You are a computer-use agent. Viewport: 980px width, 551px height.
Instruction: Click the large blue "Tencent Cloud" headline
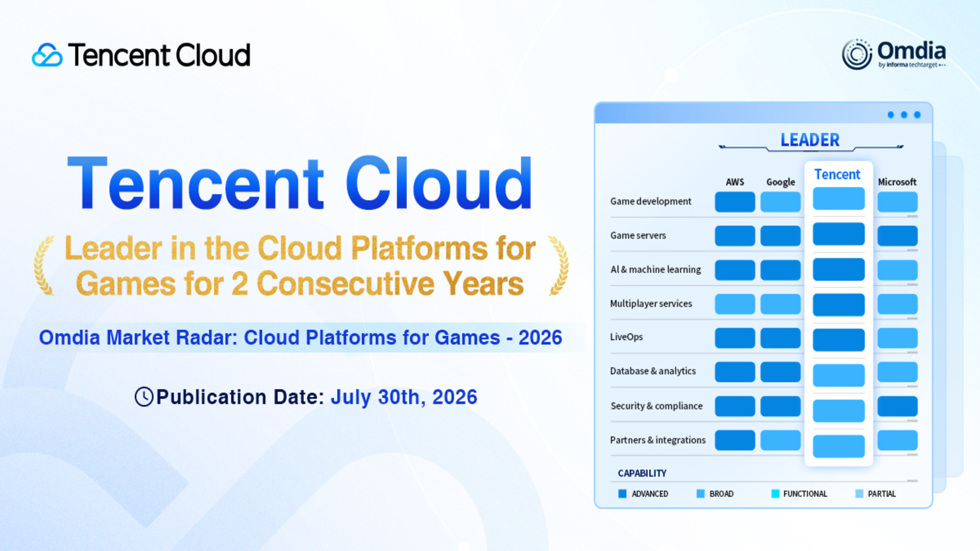pyautogui.click(x=300, y=184)
